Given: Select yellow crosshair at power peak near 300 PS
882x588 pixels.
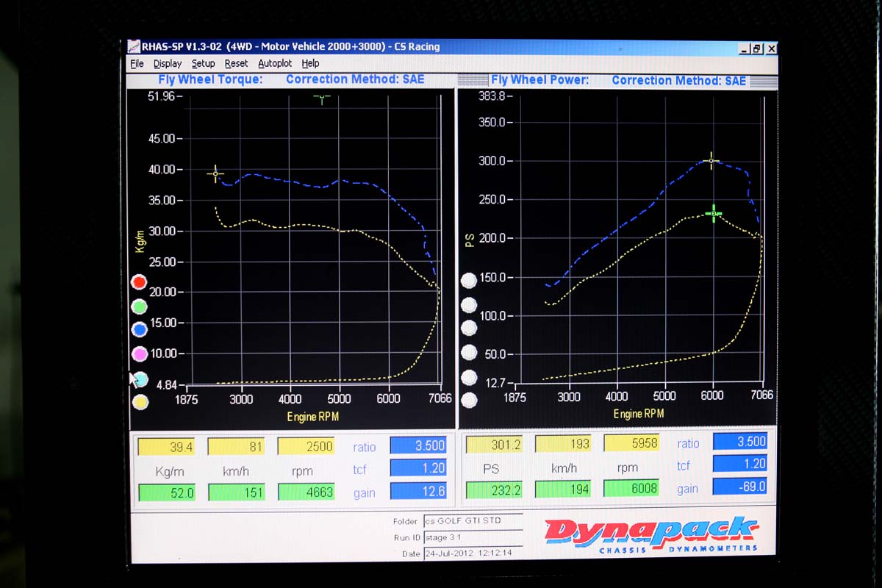Looking at the screenshot, I should tap(711, 159).
